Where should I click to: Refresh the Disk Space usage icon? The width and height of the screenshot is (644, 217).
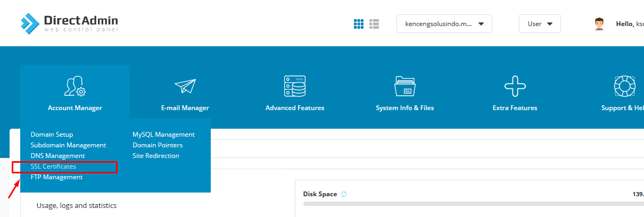tap(344, 194)
